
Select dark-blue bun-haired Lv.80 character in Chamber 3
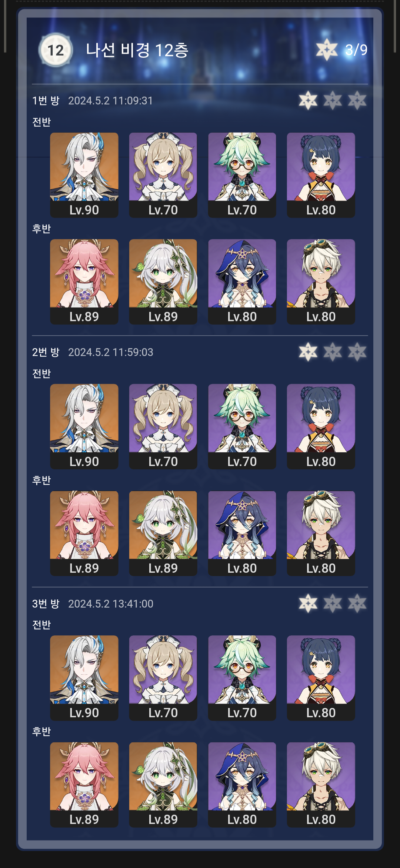321,678
